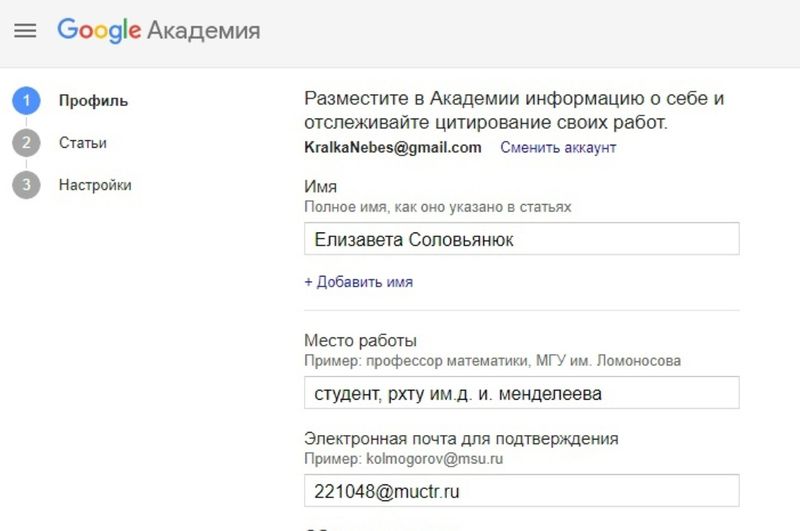Click the KralkaNebes@gmail.com account text

(393, 147)
